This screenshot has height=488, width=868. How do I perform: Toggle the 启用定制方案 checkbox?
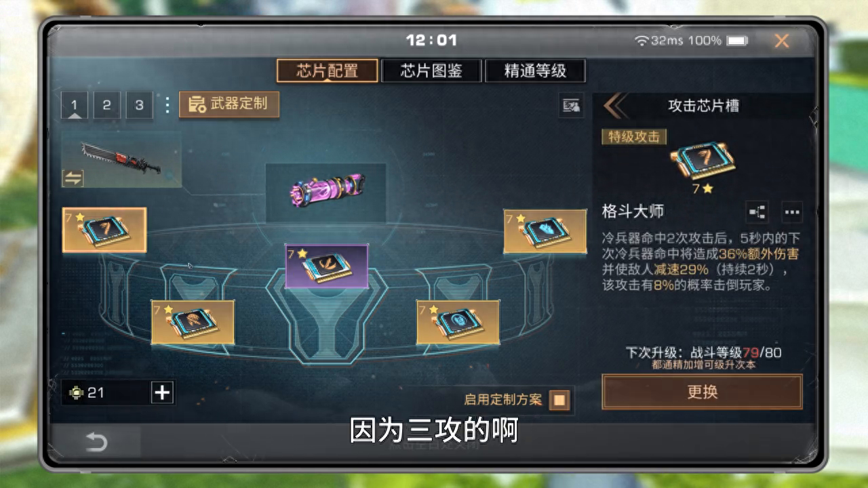coord(559,400)
